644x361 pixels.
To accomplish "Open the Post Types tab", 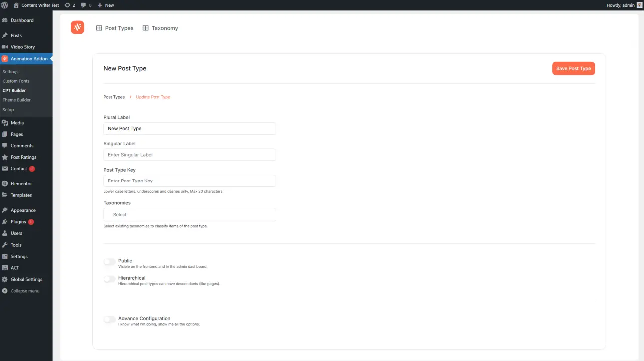I will [x=115, y=28].
